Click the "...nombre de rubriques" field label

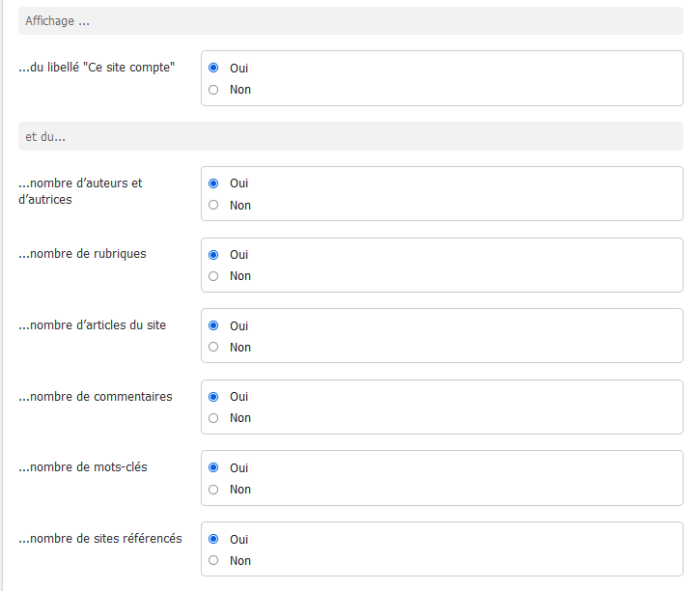coord(83,254)
